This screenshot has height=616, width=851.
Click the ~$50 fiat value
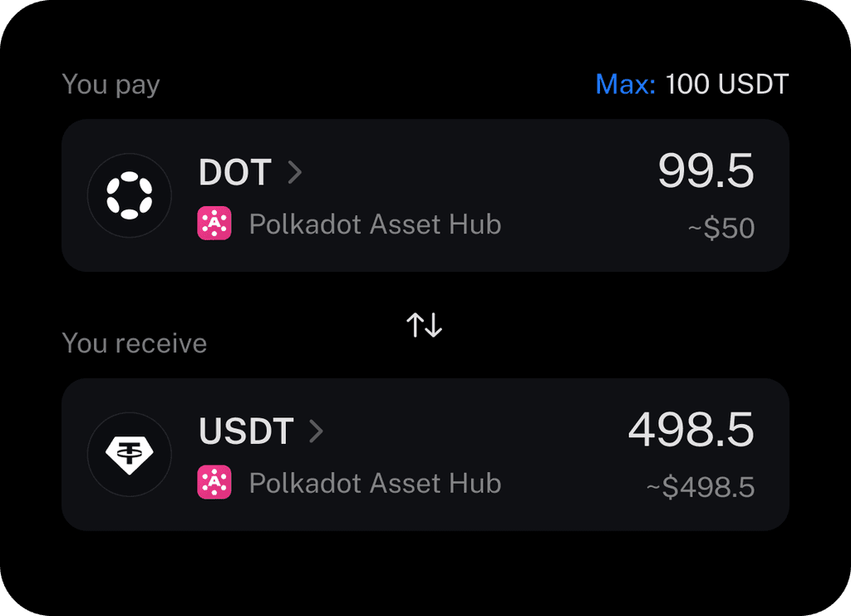tap(721, 228)
